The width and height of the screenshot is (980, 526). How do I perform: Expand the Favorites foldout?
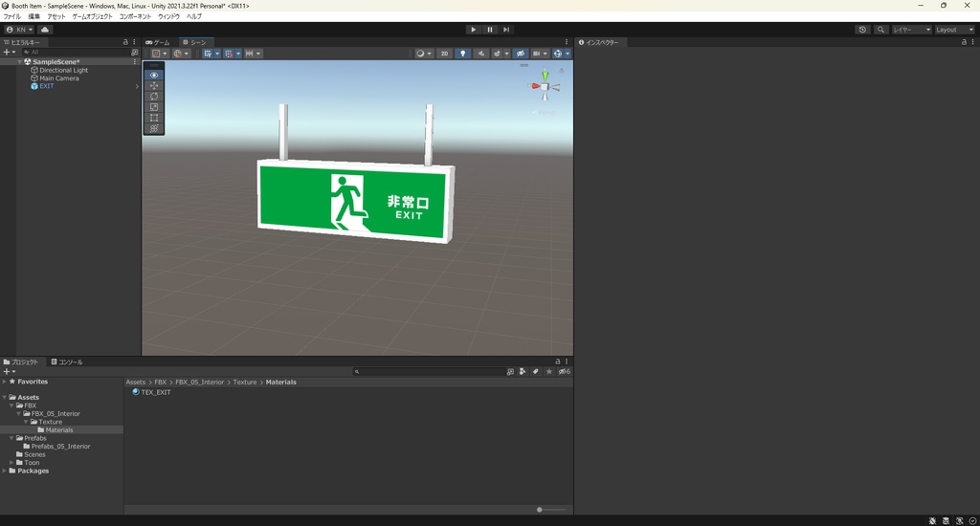[5, 381]
